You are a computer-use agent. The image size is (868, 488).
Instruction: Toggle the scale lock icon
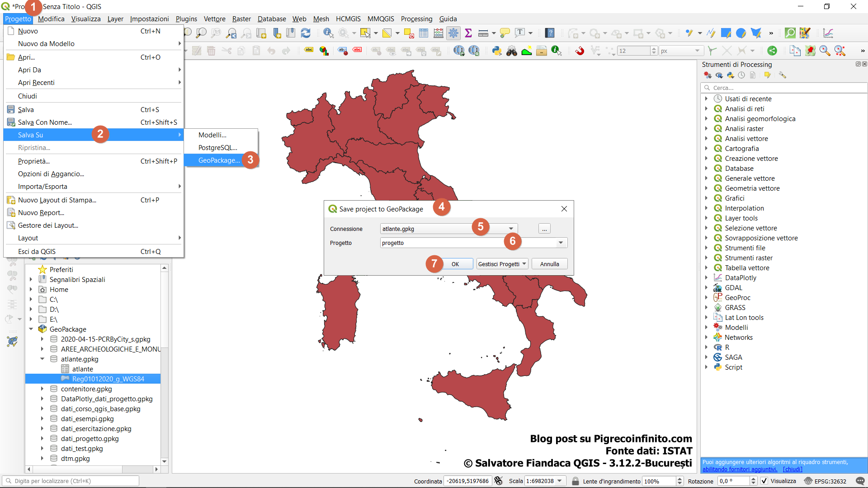tap(575, 481)
